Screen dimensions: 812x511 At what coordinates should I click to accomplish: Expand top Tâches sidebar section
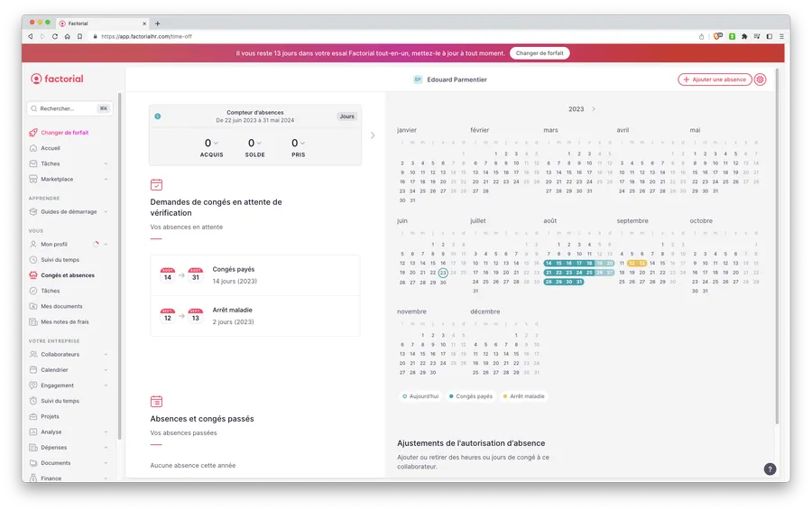(106, 163)
